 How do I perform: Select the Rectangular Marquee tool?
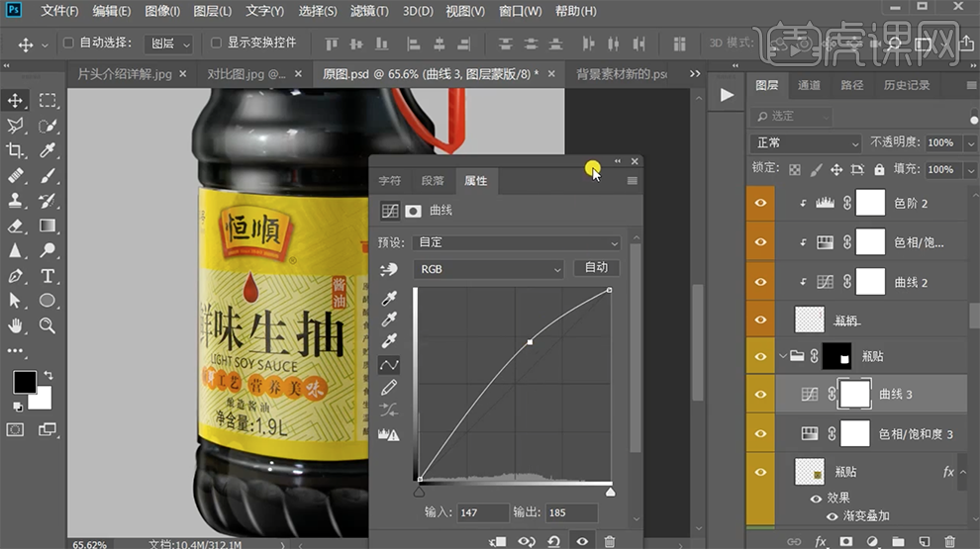(x=47, y=101)
